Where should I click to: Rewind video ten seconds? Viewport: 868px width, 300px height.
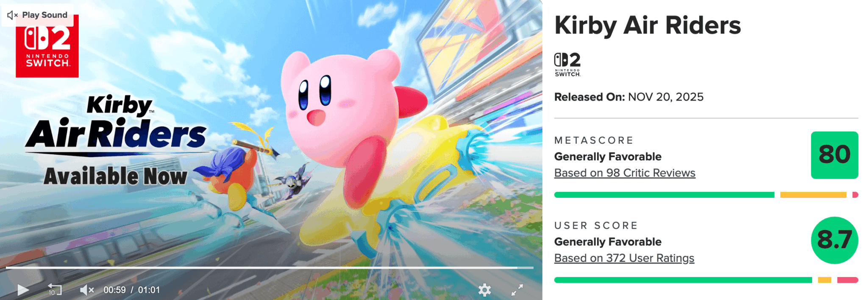[55, 290]
